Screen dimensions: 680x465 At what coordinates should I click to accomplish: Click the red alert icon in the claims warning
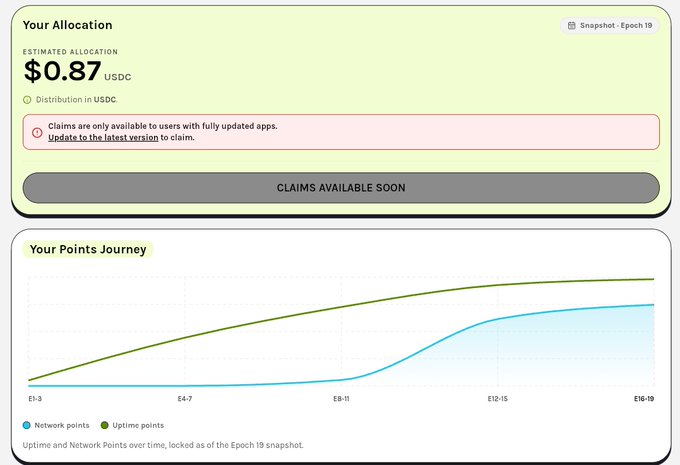pos(37,132)
